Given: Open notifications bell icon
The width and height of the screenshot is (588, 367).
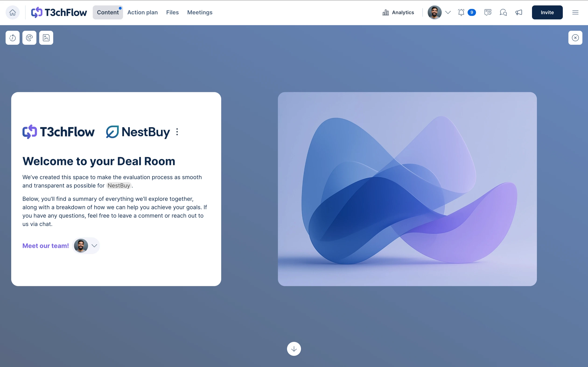Looking at the screenshot, I should (461, 12).
